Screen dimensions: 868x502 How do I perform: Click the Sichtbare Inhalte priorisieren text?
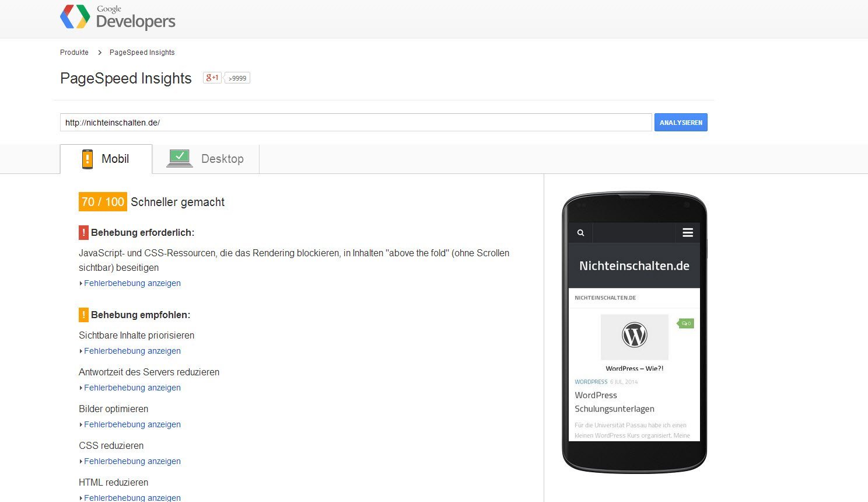[x=136, y=336]
